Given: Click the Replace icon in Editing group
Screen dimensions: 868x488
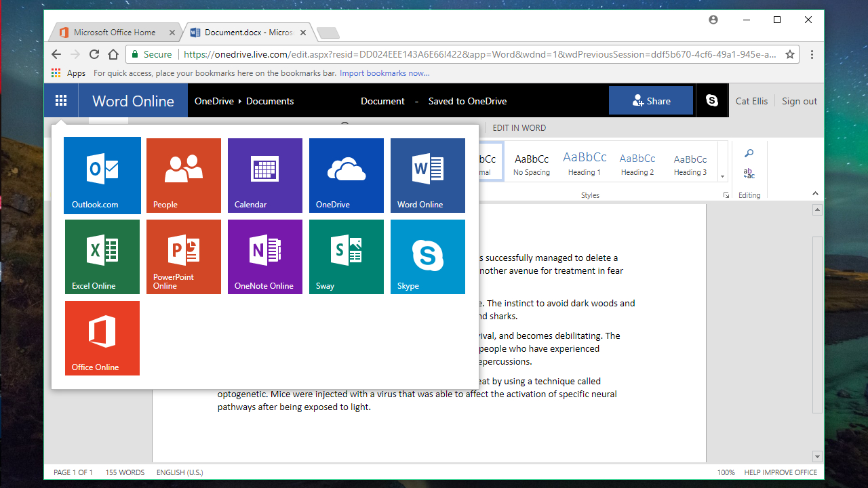Looking at the screenshot, I should point(749,174).
